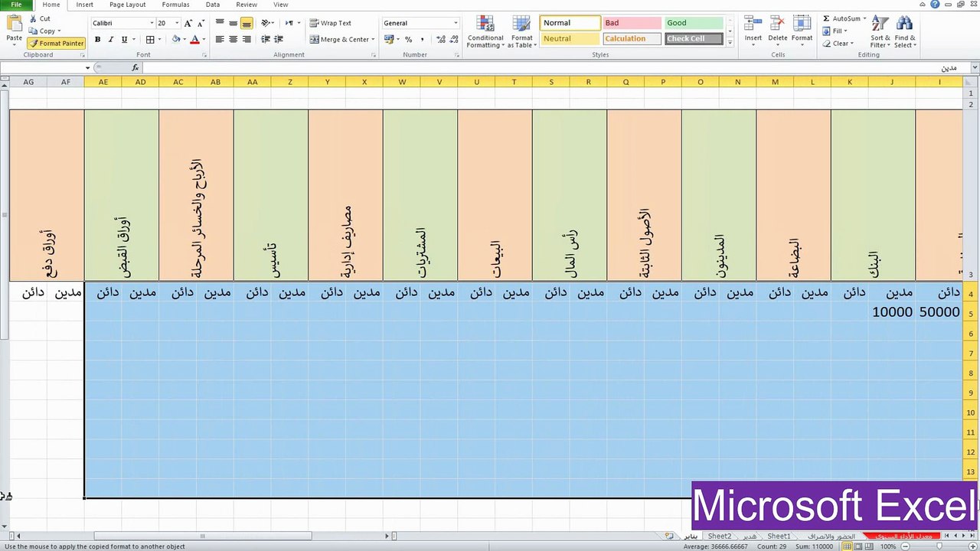Align text left
980x551 pixels.
tap(220, 39)
